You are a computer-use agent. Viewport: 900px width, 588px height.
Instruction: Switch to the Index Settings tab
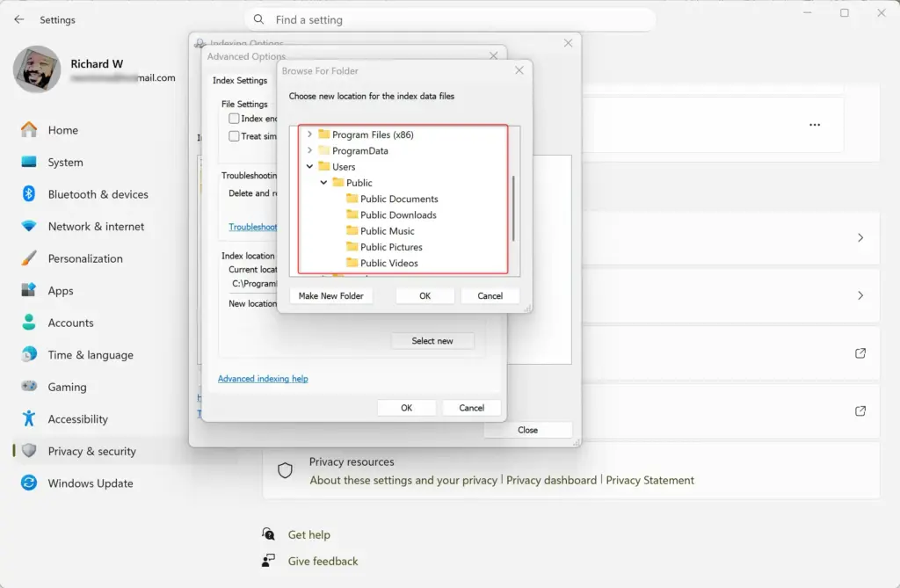[x=240, y=80]
